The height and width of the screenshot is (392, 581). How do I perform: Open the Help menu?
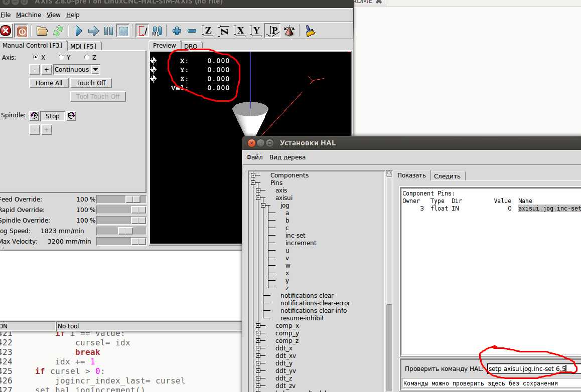click(73, 15)
